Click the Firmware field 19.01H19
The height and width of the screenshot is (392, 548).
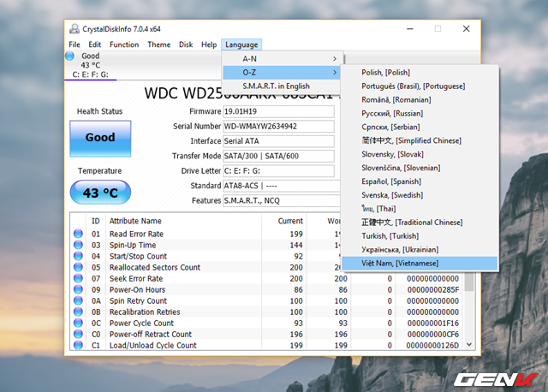point(278,111)
